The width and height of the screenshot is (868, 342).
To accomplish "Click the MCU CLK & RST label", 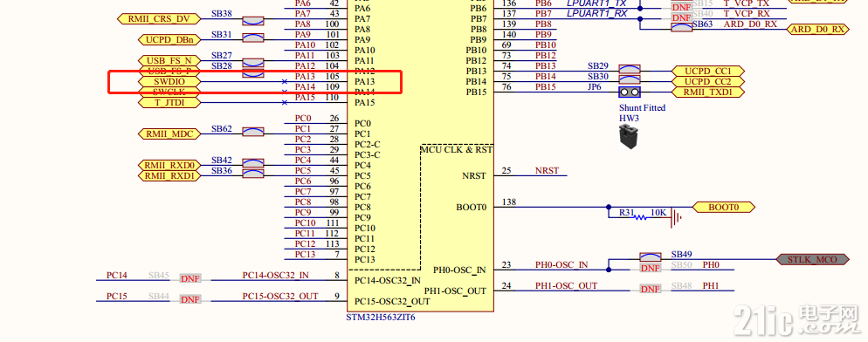I will 457,149.
